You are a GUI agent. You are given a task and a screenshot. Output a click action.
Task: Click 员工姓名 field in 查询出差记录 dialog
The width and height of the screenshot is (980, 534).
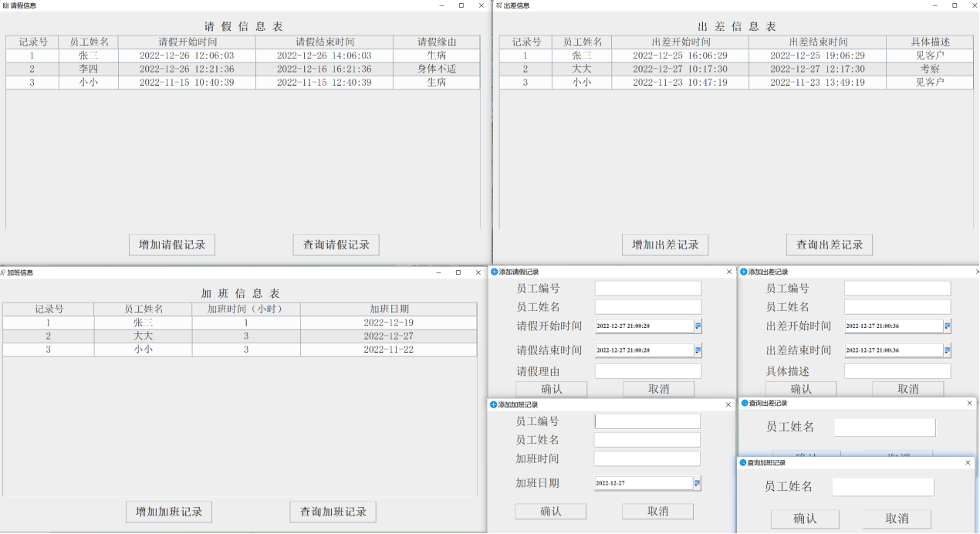click(884, 427)
